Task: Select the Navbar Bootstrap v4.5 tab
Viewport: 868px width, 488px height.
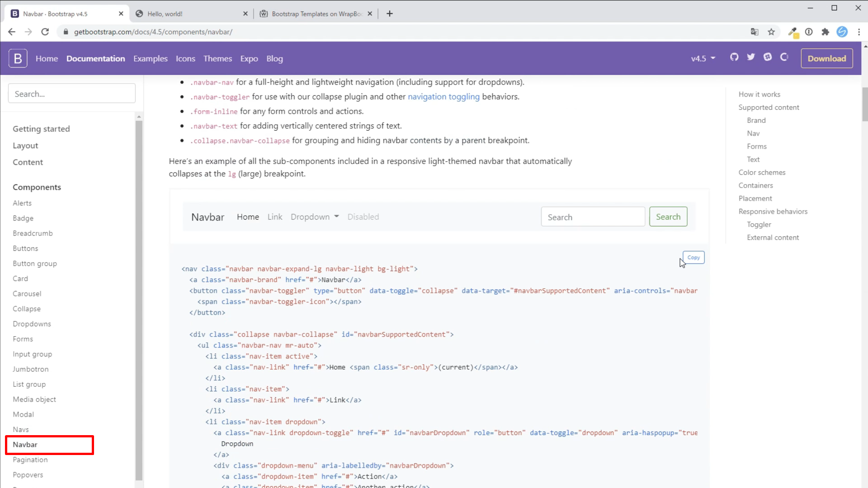Action: (66, 14)
